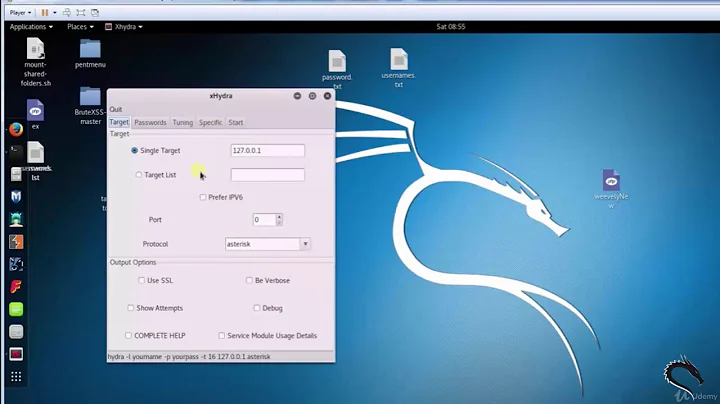This screenshot has height=404, width=720.
Task: Check the Show Attempts option
Action: (130, 308)
